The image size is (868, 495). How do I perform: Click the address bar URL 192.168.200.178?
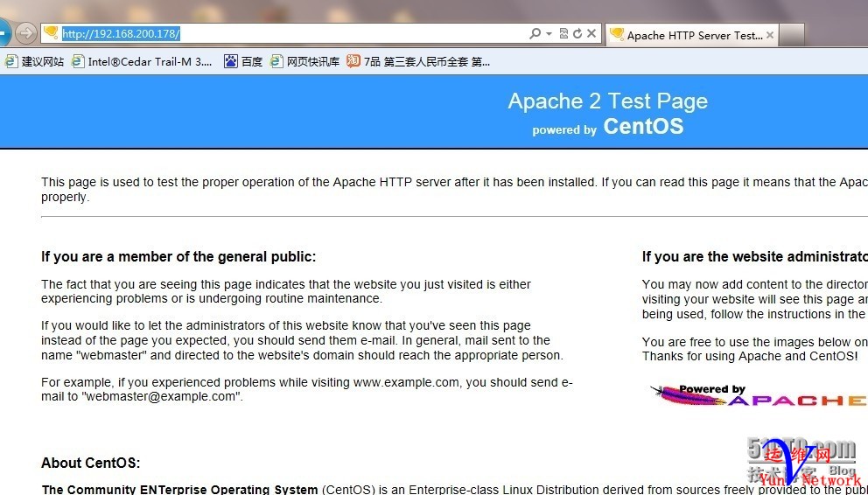121,34
